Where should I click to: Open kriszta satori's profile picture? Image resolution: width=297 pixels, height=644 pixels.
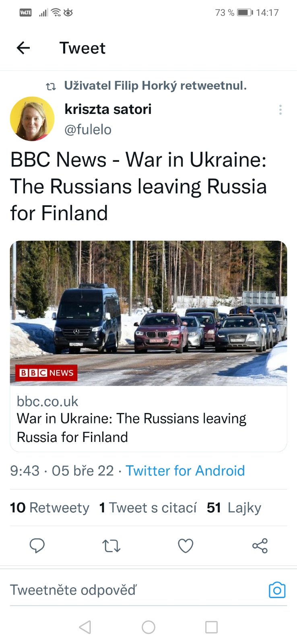(32, 119)
